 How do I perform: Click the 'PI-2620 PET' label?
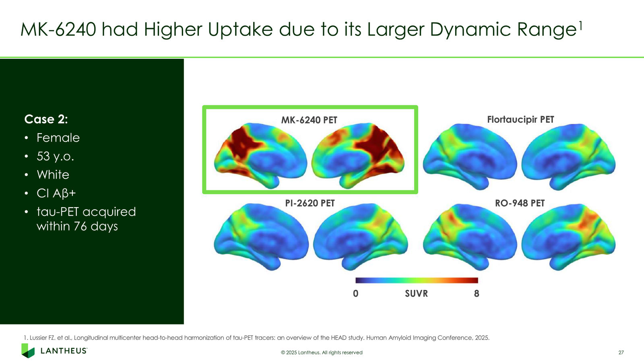pos(310,203)
